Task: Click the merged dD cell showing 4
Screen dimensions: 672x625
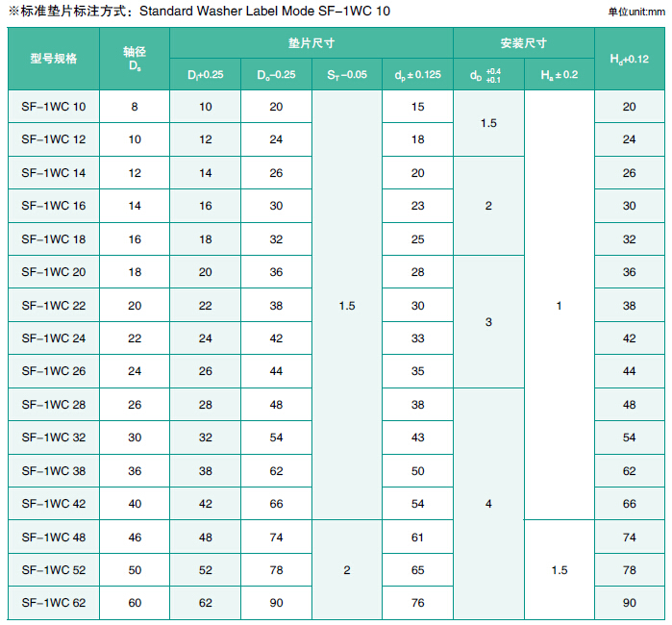Action: coord(488,504)
